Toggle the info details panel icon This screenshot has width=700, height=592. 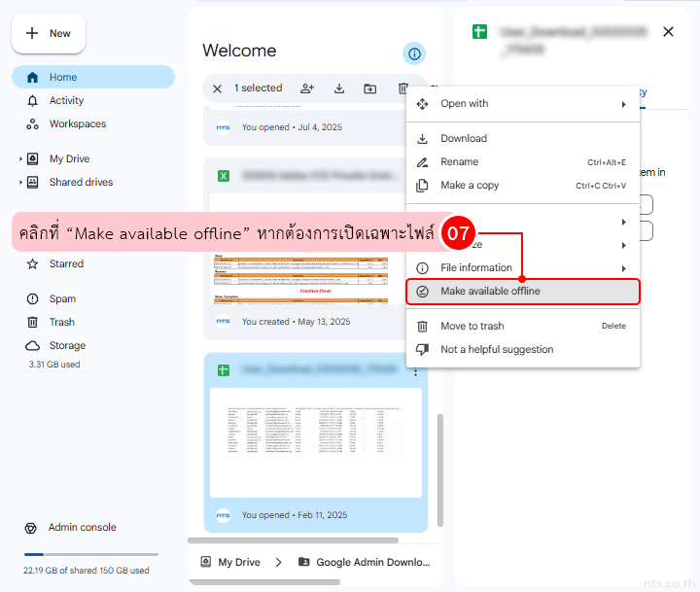coord(414,53)
